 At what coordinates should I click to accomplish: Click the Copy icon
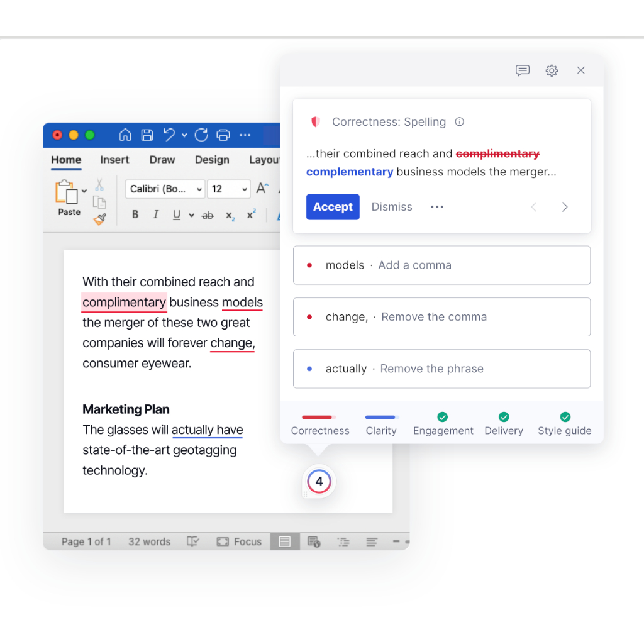point(99,202)
